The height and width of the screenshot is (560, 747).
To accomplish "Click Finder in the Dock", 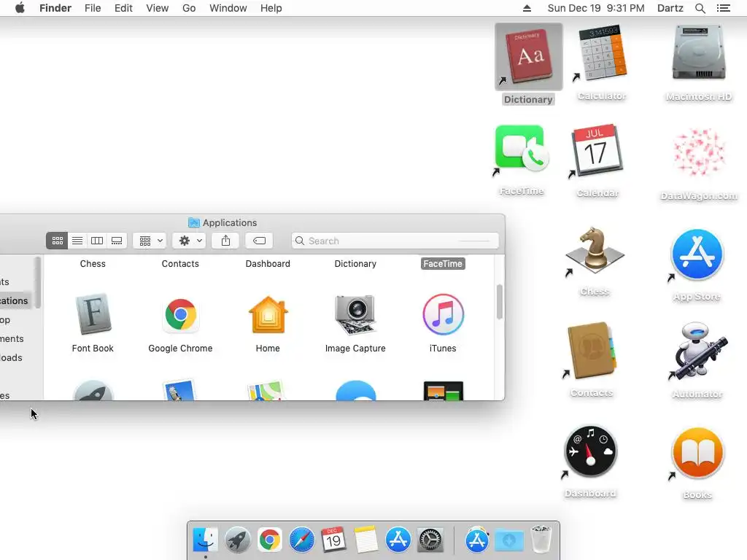I will point(205,540).
